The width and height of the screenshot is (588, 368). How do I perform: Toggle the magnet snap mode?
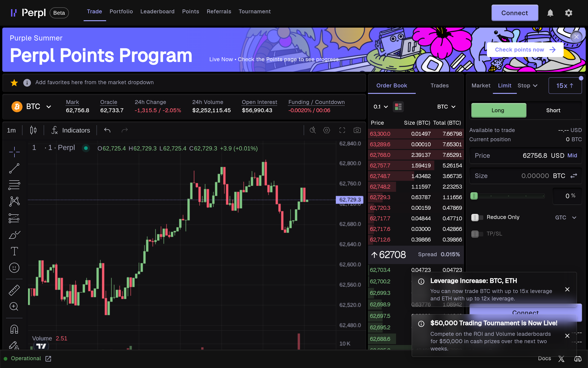[x=14, y=329]
